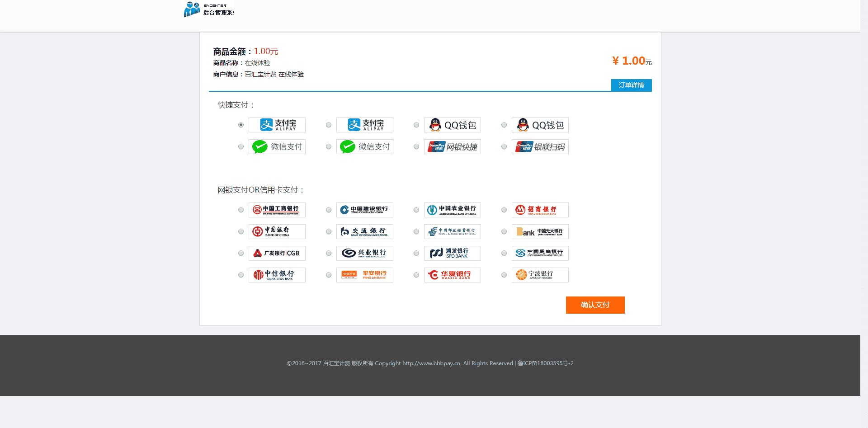The width and height of the screenshot is (868, 428).
Task: Click the 广发银行 CGB logo
Action: (x=277, y=253)
